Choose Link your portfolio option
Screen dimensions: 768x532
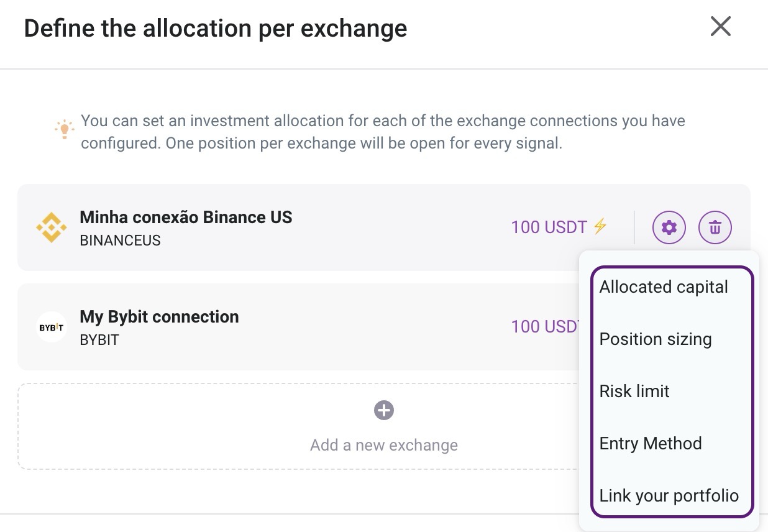(x=669, y=496)
